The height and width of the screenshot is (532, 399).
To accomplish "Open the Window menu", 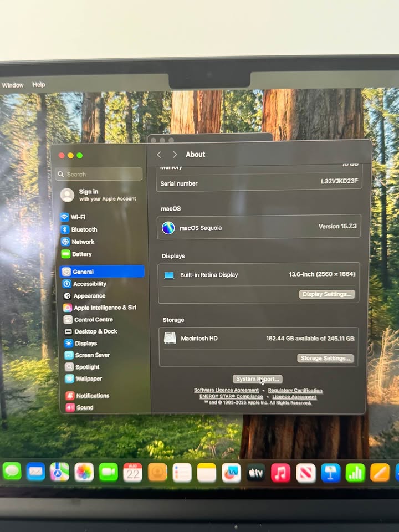I will [13, 85].
